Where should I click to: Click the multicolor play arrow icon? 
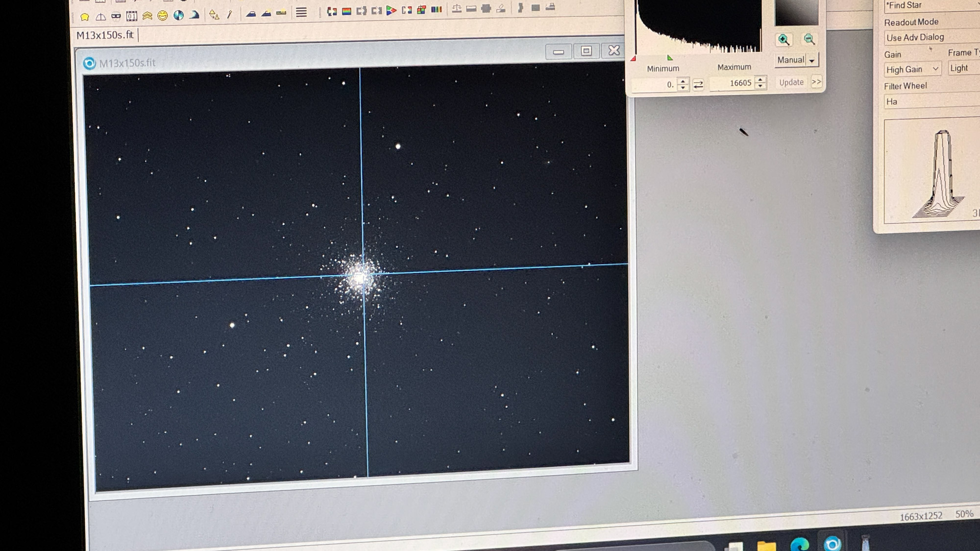[391, 10]
